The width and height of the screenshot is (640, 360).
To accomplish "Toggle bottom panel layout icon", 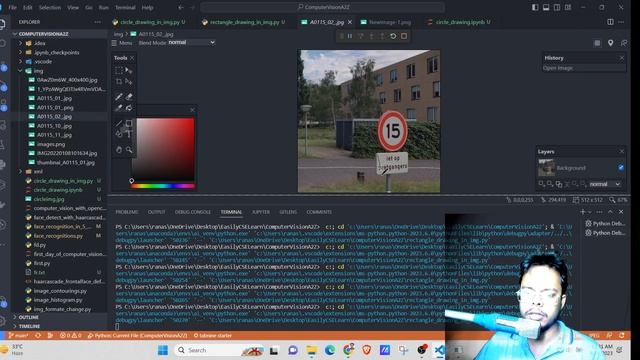I will point(546,7).
